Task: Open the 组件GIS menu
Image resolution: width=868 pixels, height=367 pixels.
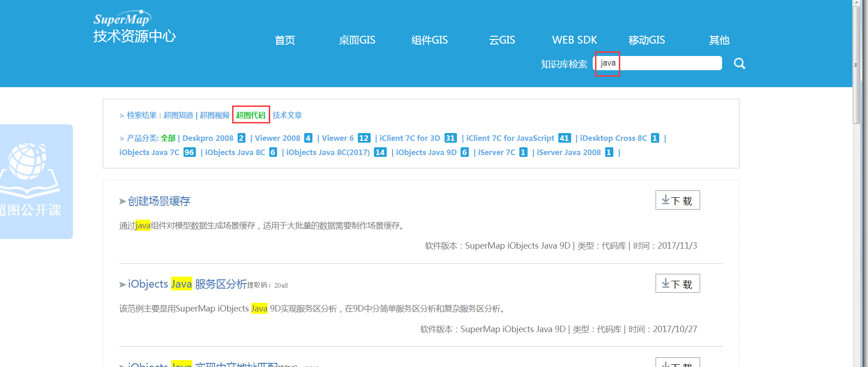Action: click(429, 40)
